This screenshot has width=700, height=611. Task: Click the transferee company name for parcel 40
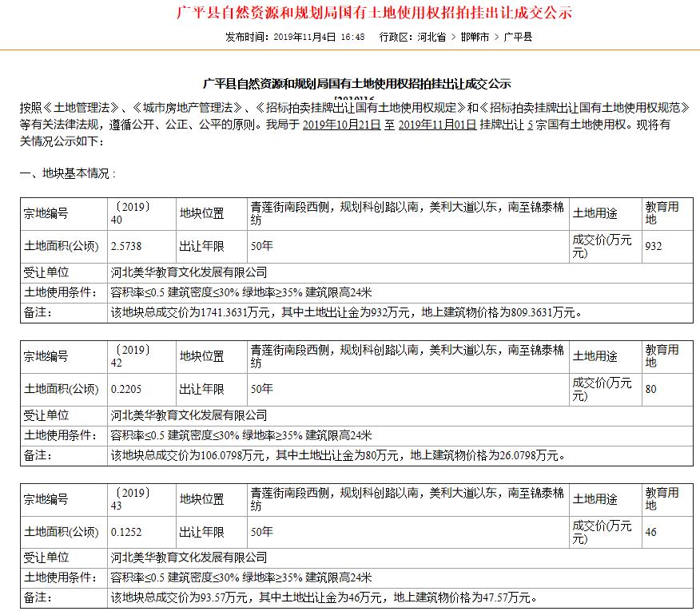click(x=189, y=272)
